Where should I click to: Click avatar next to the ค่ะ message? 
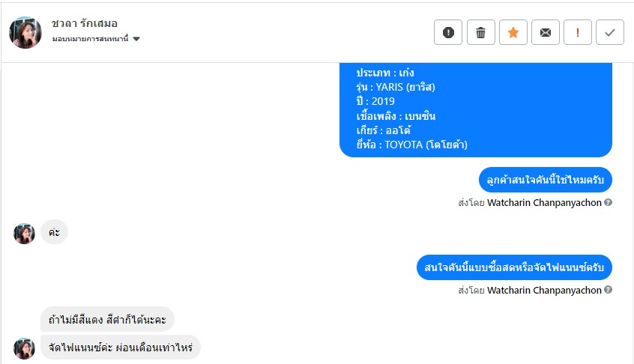pyautogui.click(x=24, y=233)
